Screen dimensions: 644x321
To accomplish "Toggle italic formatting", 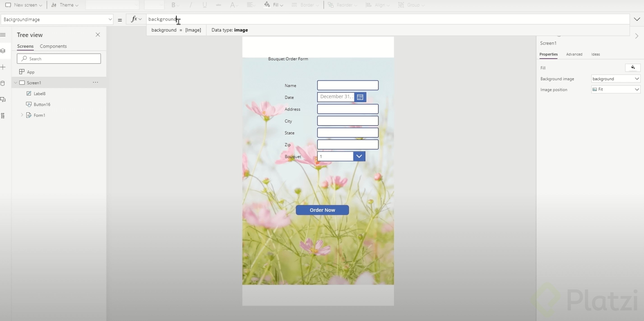I will pyautogui.click(x=191, y=5).
